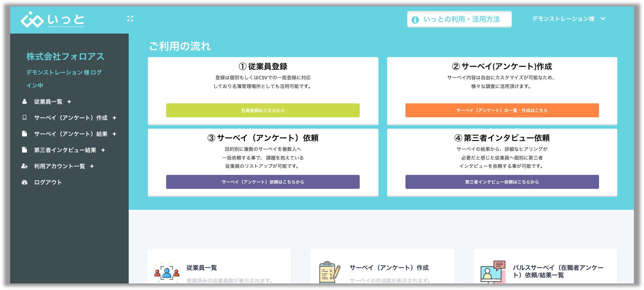This screenshot has width=644, height=290.
Task: Click orange サーベイ一覧・作成はこちら button
Action: (x=502, y=110)
